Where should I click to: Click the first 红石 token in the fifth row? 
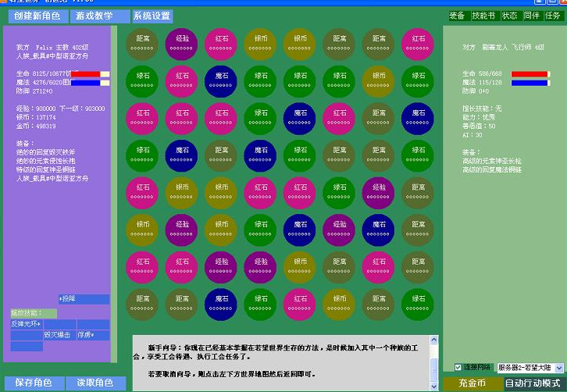(x=142, y=193)
